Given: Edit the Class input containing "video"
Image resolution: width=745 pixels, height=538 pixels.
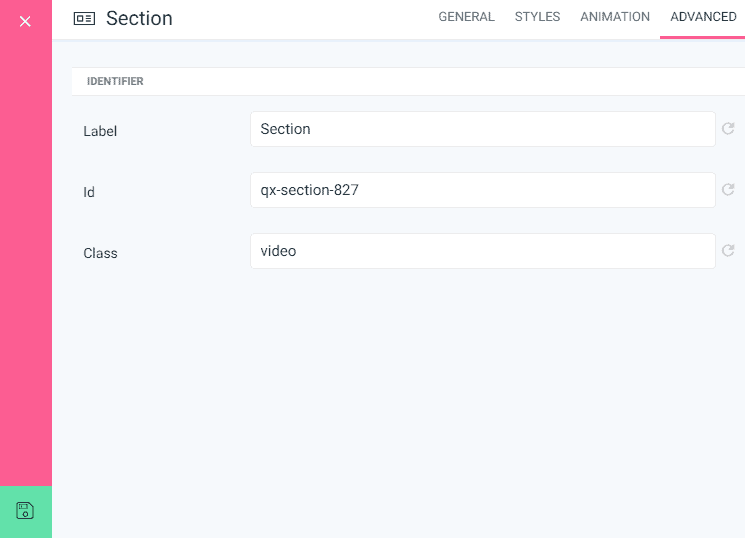Looking at the screenshot, I should click(x=482, y=251).
